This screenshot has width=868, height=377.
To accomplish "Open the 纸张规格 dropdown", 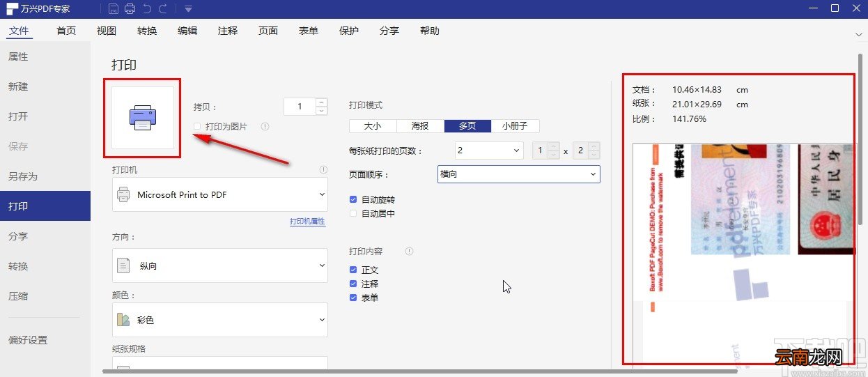I will (x=220, y=364).
